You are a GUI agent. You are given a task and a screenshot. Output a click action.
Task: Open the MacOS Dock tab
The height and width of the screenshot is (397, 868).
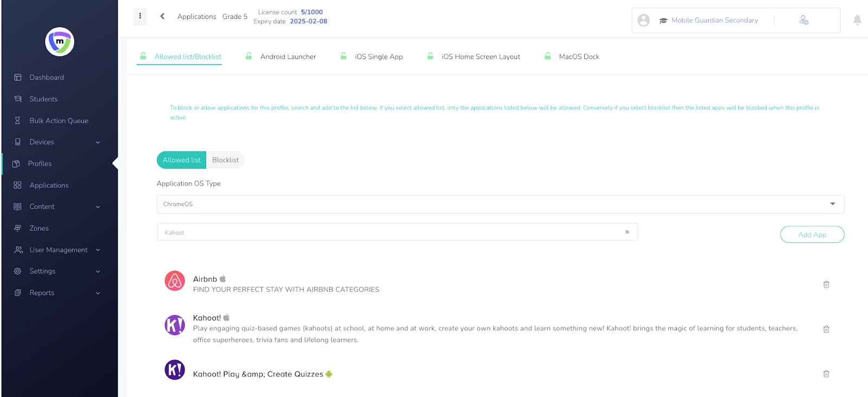tap(572, 56)
